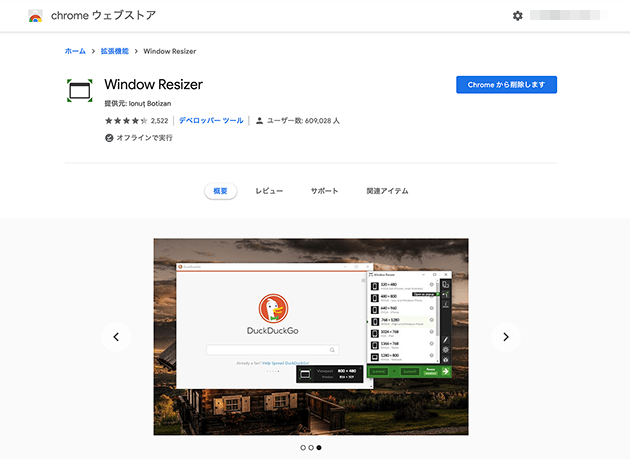The image size is (630, 460).
Task: Switch to the レビュー tab
Action: click(269, 191)
